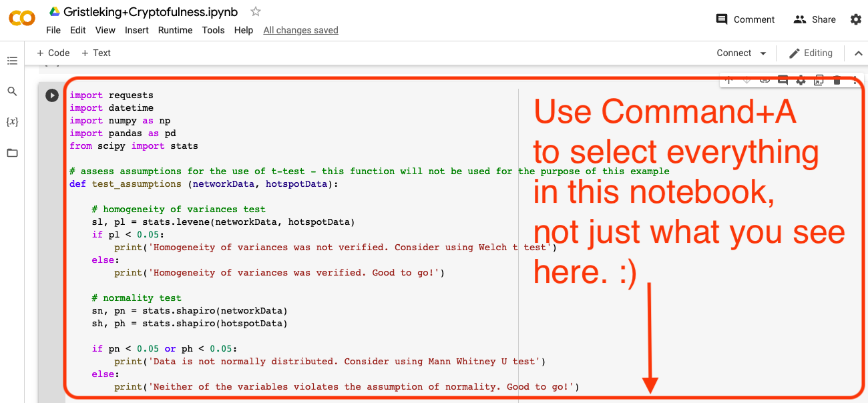Click the All changes saved link

pyautogui.click(x=300, y=30)
